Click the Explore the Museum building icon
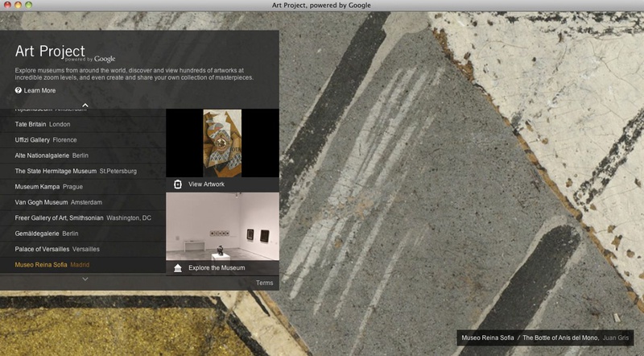This screenshot has width=644, height=356. pyautogui.click(x=177, y=268)
